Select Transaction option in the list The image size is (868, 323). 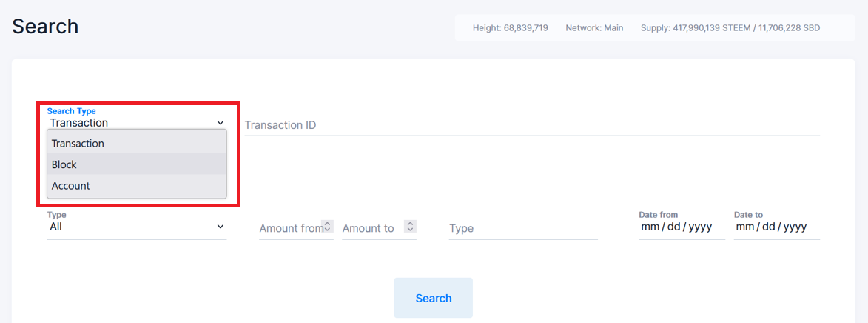pyautogui.click(x=137, y=144)
